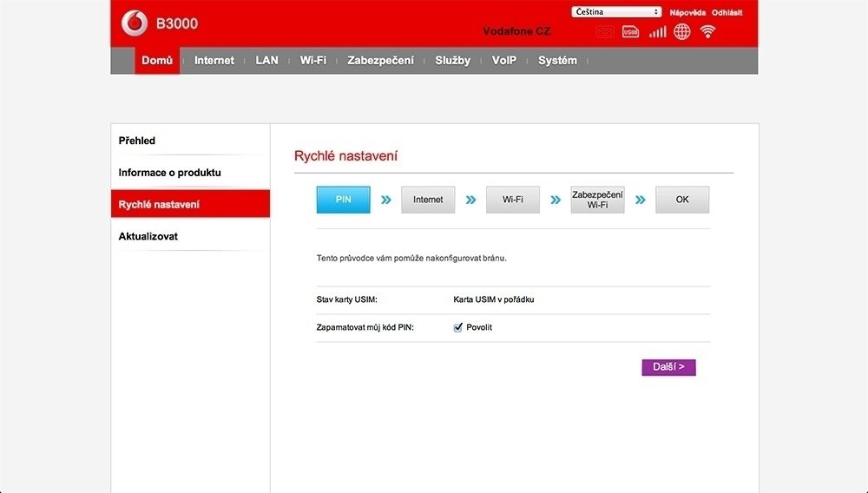Image resolution: width=868 pixels, height=493 pixels.
Task: Click the Rychlé nastavení page heading
Action: coord(345,156)
